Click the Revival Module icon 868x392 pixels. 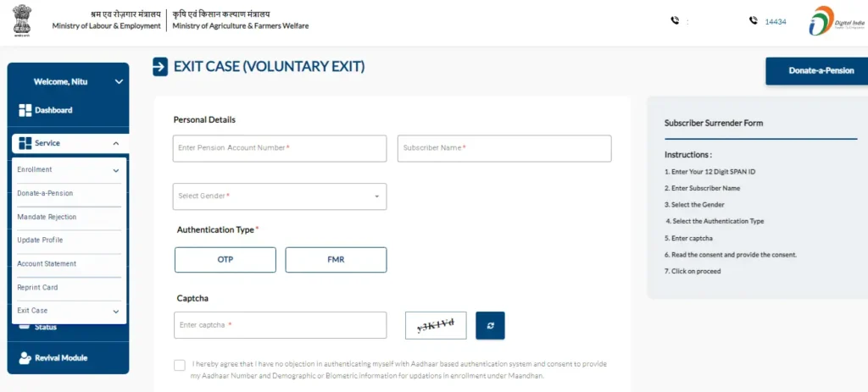pyautogui.click(x=25, y=357)
